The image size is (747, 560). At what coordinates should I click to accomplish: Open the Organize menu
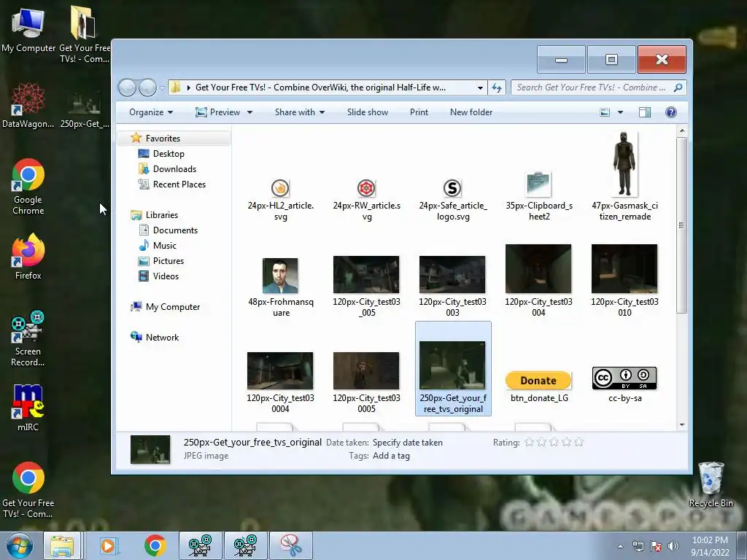click(151, 112)
